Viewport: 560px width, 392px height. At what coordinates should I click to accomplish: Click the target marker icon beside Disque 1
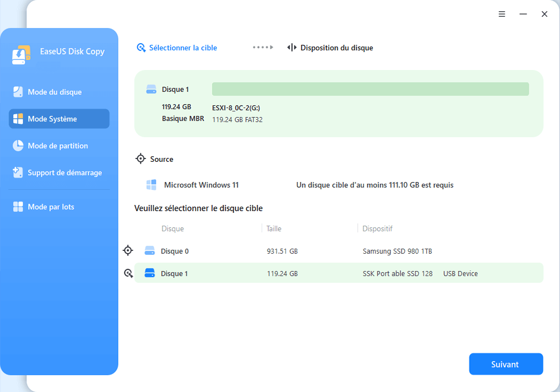[128, 273]
